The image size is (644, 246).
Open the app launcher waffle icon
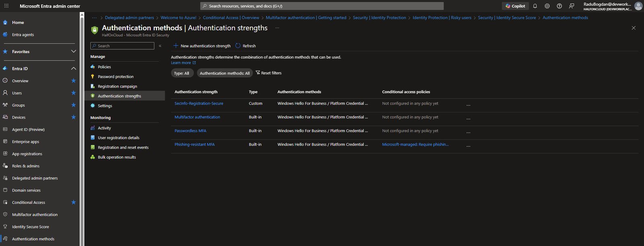pyautogui.click(x=6, y=6)
